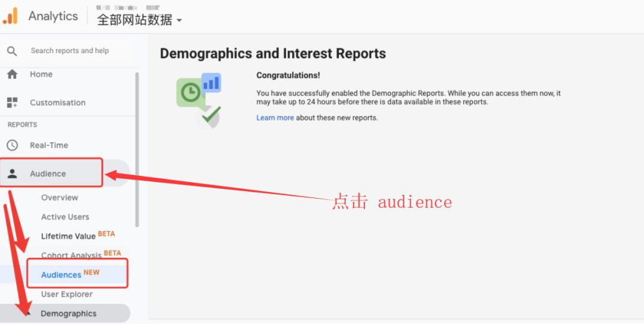Viewport: 644px width, 324px height.
Task: Click the Google Analytics logo icon
Action: [11, 16]
